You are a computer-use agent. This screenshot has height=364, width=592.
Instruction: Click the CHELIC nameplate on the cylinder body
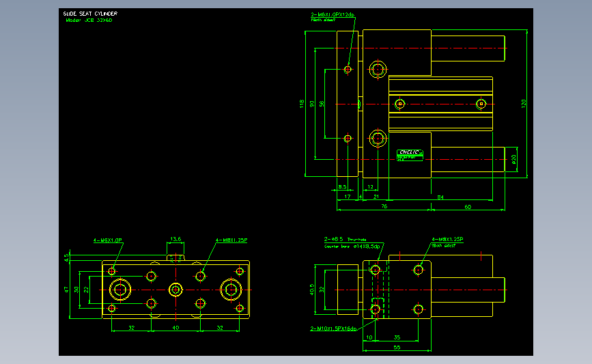[x=410, y=155]
